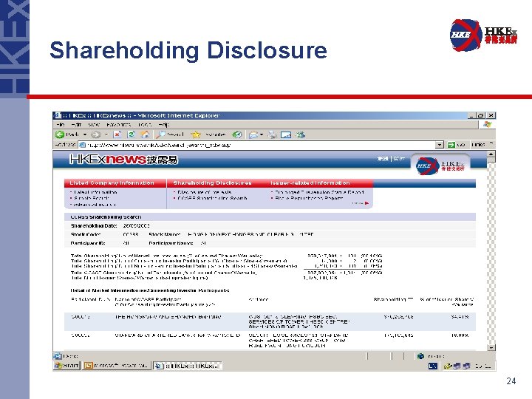Open the Share Repurchases Reports link
This screenshot has width=532, height=399.
309,198
